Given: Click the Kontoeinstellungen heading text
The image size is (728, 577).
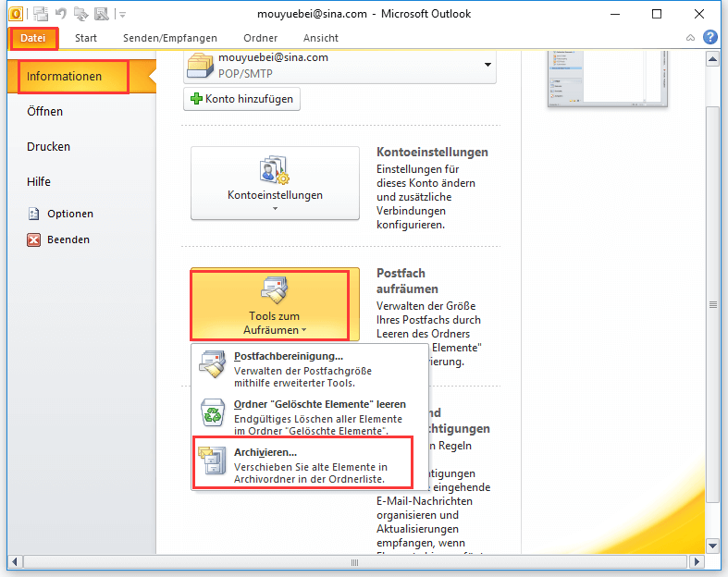Looking at the screenshot, I should (432, 153).
